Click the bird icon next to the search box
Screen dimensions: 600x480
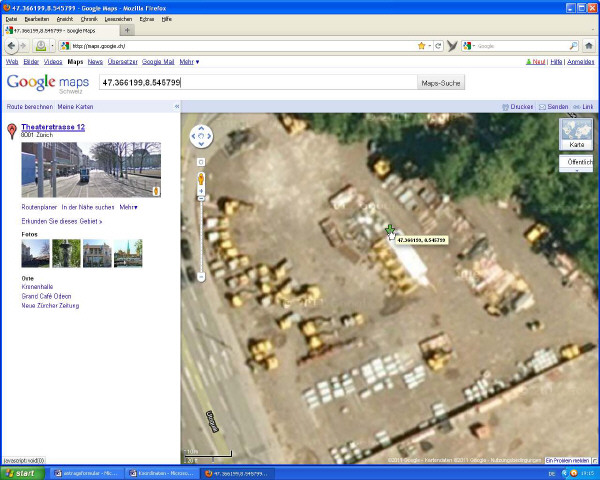pos(452,46)
